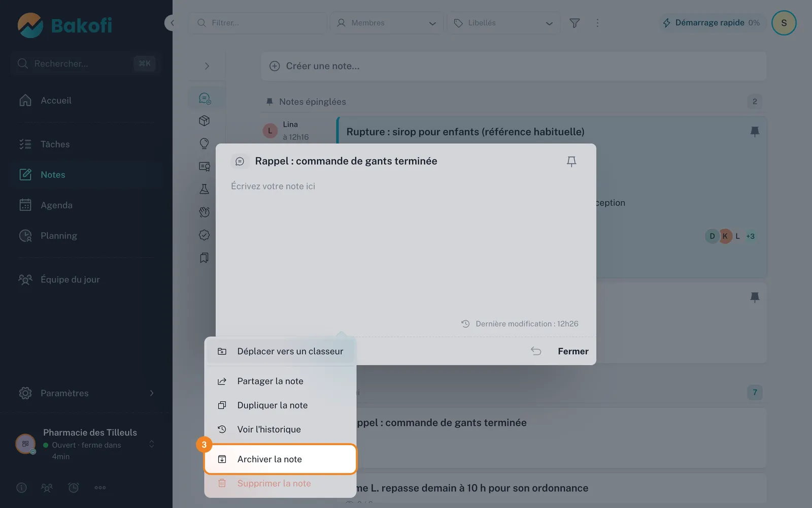Open Équipe du jour
The image size is (812, 508).
tap(86, 279)
